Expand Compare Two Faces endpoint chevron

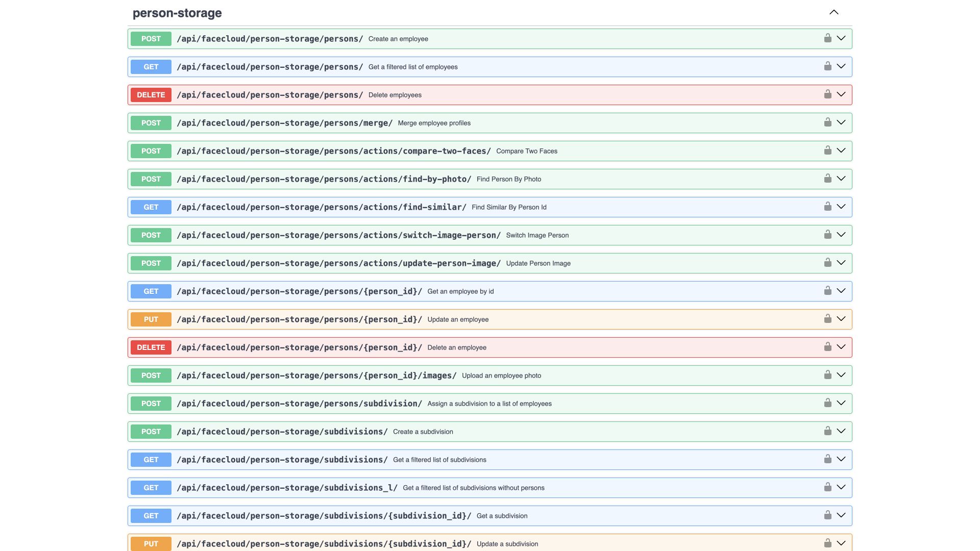[x=841, y=151]
